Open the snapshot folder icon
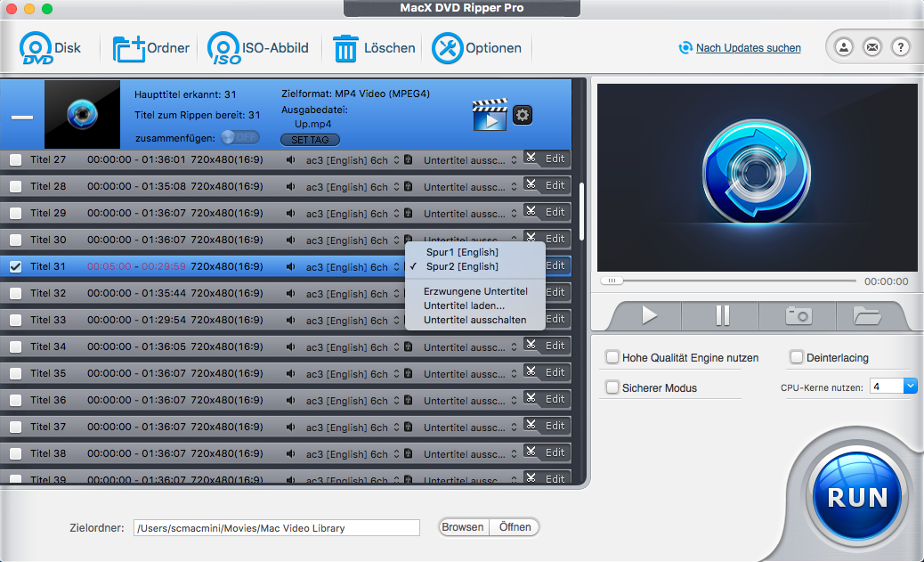This screenshot has width=924, height=562. pyautogui.click(x=867, y=315)
